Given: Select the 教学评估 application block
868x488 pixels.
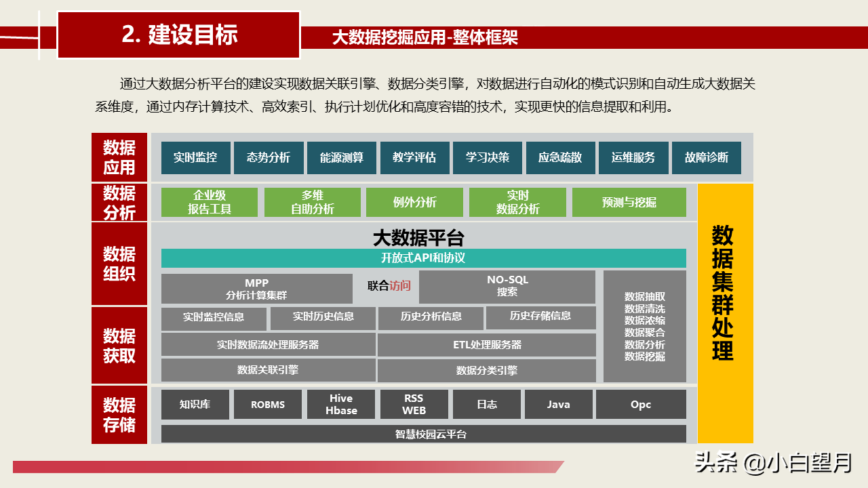Looking at the screenshot, I should pyautogui.click(x=414, y=157).
